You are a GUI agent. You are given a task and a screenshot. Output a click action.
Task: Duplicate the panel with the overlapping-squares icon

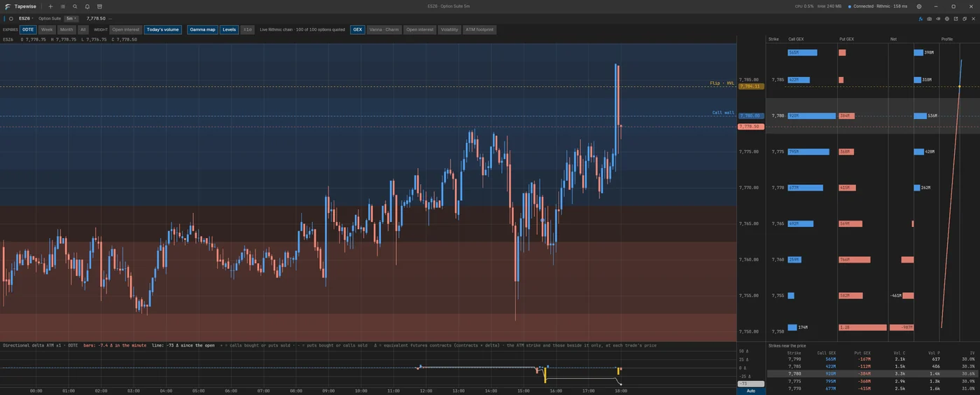pyautogui.click(x=965, y=19)
